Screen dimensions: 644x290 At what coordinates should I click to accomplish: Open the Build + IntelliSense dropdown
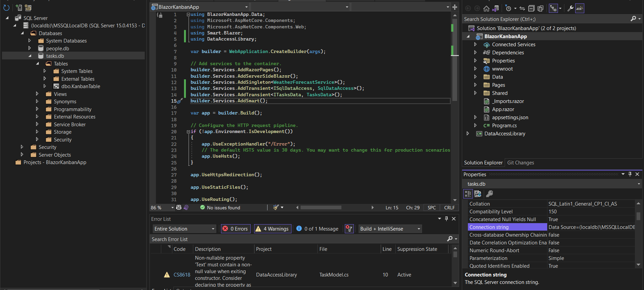(390, 229)
